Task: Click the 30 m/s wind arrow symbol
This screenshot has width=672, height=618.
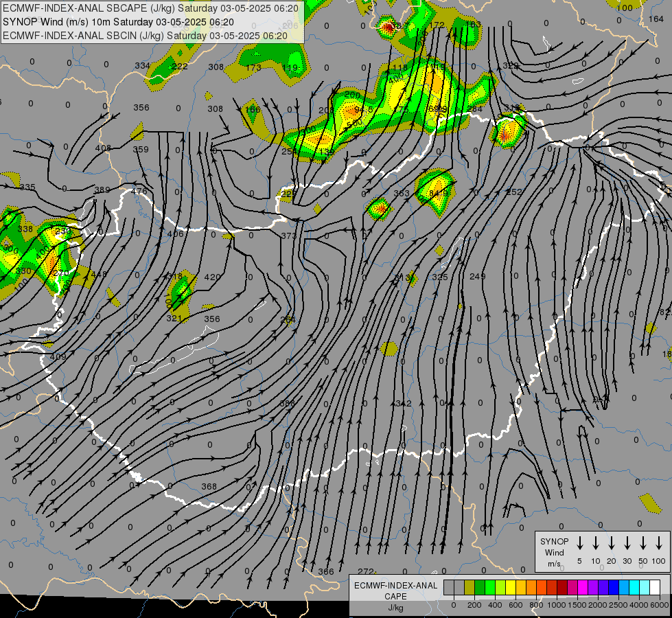Action: click(627, 543)
